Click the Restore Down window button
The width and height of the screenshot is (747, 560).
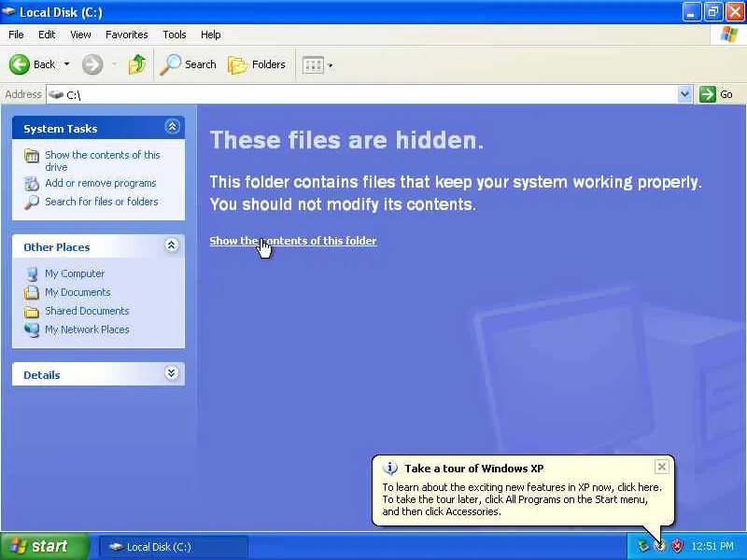pos(712,12)
